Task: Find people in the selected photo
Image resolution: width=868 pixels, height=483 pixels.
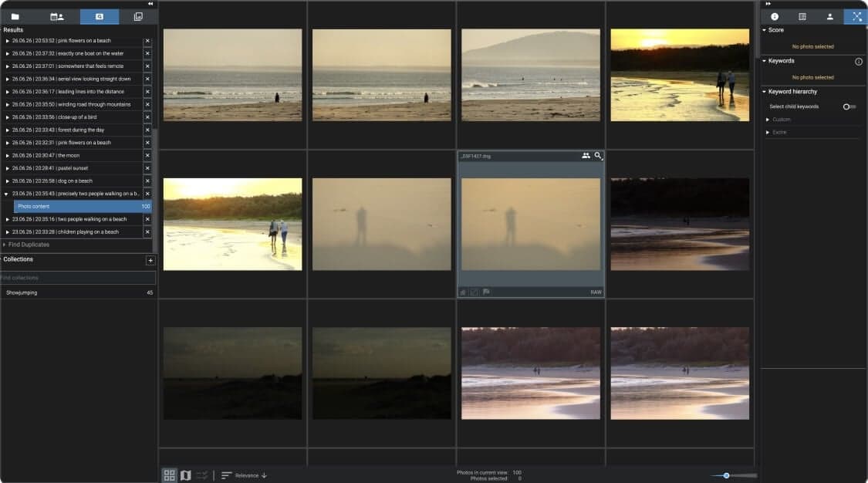Action: (x=586, y=156)
